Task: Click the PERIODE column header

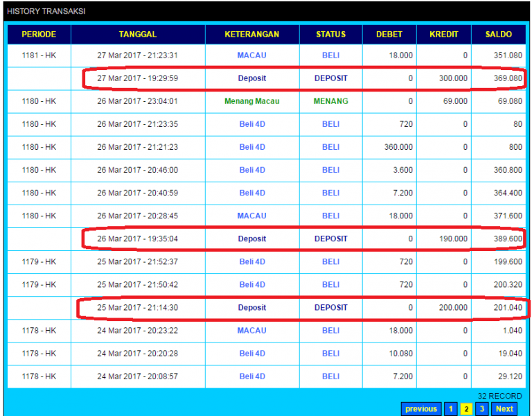Action: pyautogui.click(x=39, y=34)
